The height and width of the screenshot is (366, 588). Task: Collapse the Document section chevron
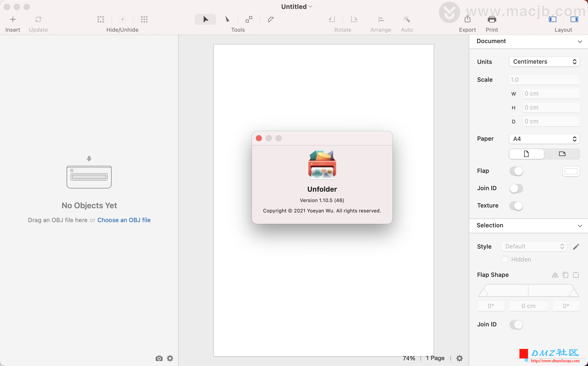(x=580, y=42)
